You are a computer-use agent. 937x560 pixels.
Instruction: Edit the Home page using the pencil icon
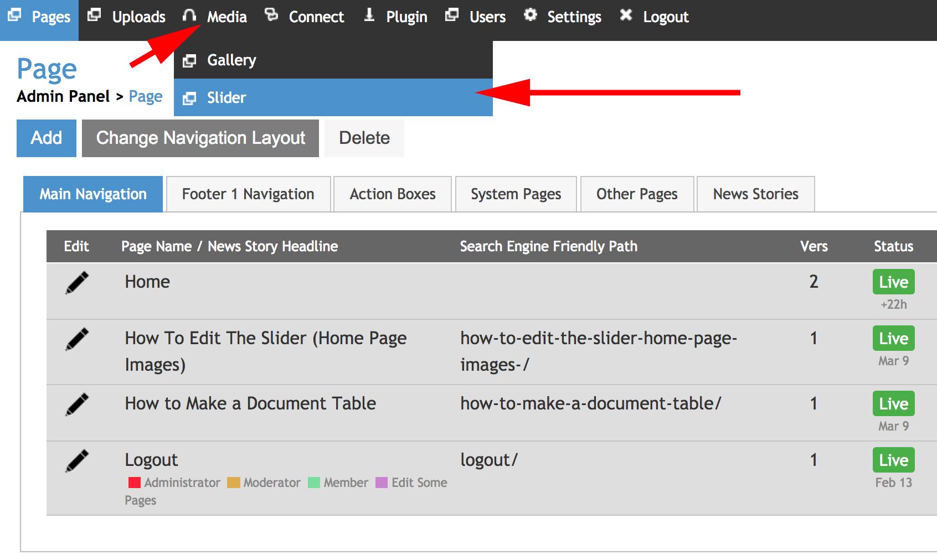pos(78,282)
